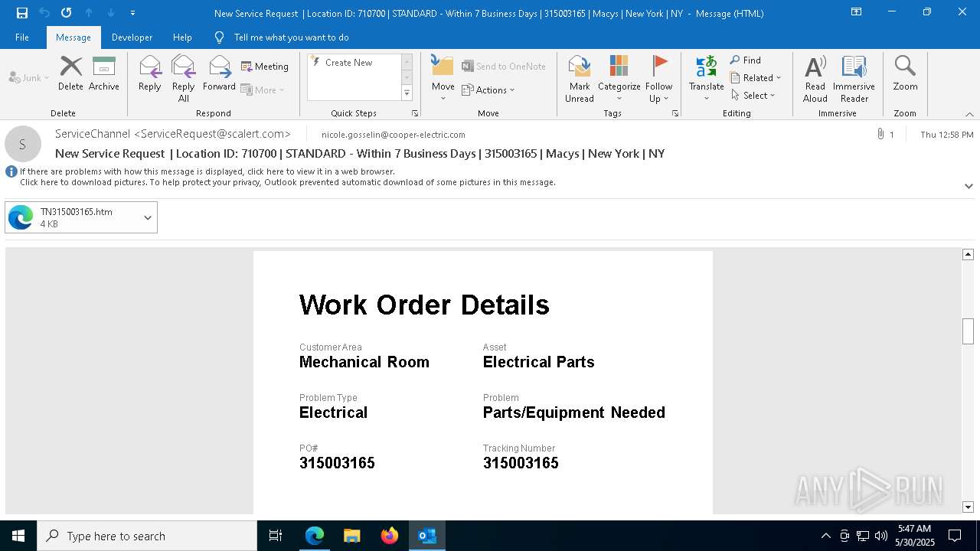This screenshot has height=551, width=980.
Task: Click to download pictures notice
Action: click(x=288, y=182)
